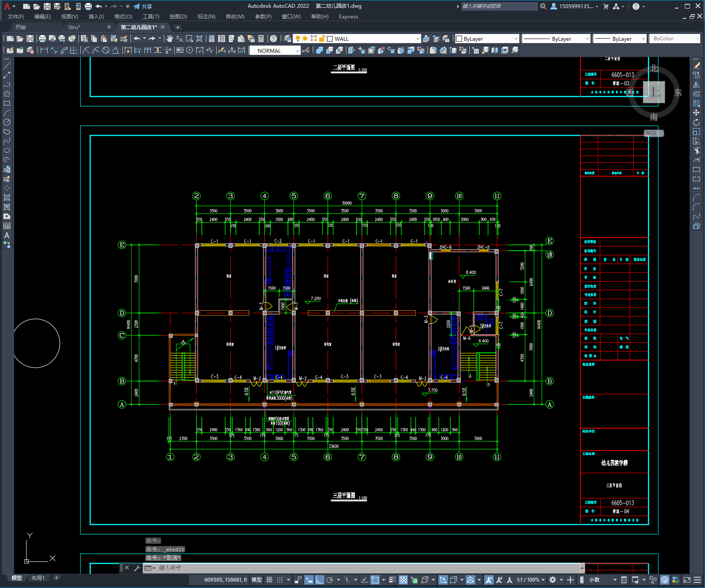The width and height of the screenshot is (705, 588).
Task: Open the 标注(N) menu
Action: click(206, 17)
